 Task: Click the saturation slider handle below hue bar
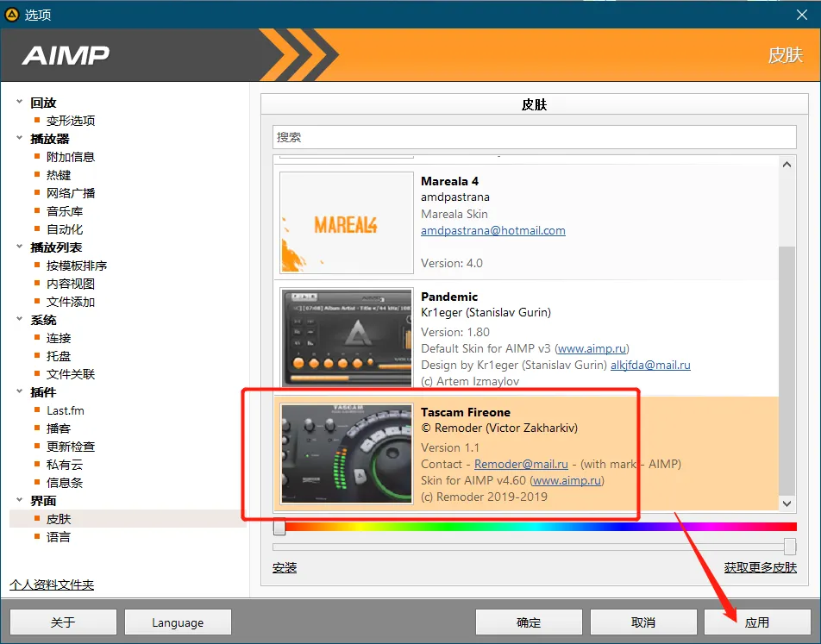coord(790,547)
